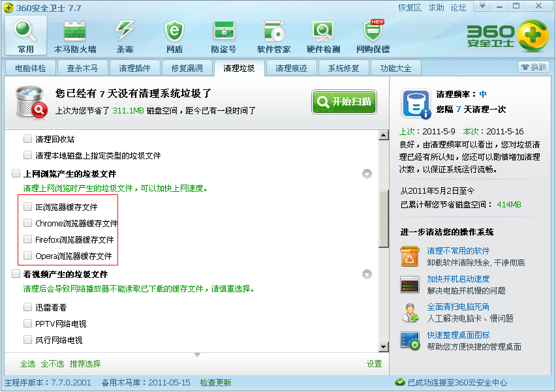Click 全不选 deselect all link

52,364
